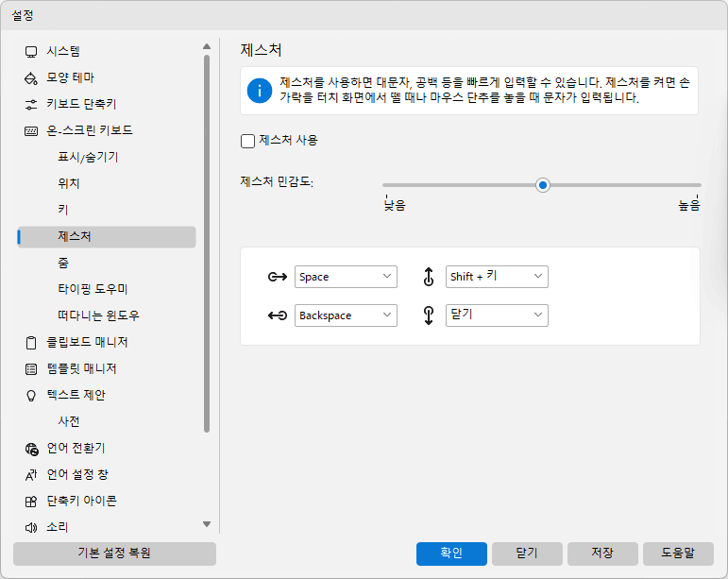Enable the 제스처 사용 checkbox
This screenshot has height=579, width=728.
click(248, 141)
